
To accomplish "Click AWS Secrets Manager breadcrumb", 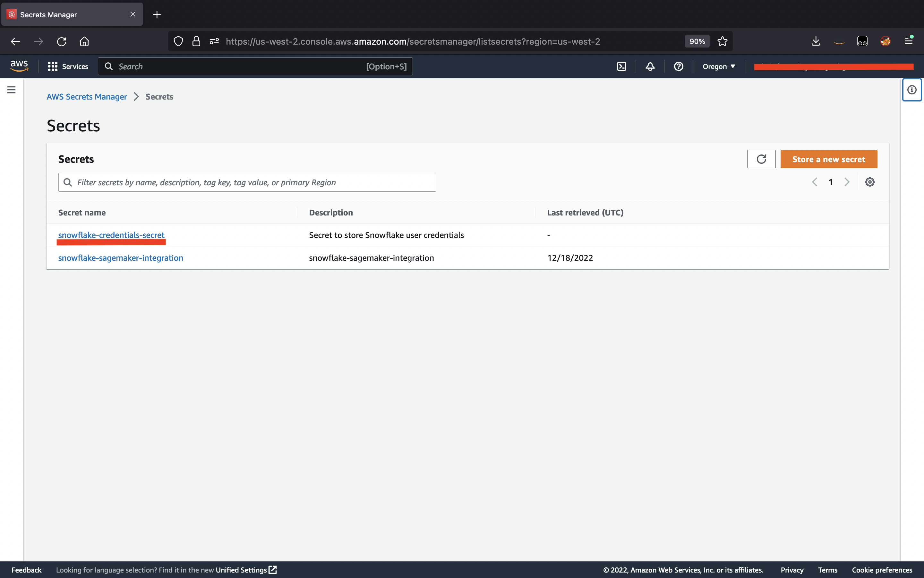I will click(x=87, y=97).
